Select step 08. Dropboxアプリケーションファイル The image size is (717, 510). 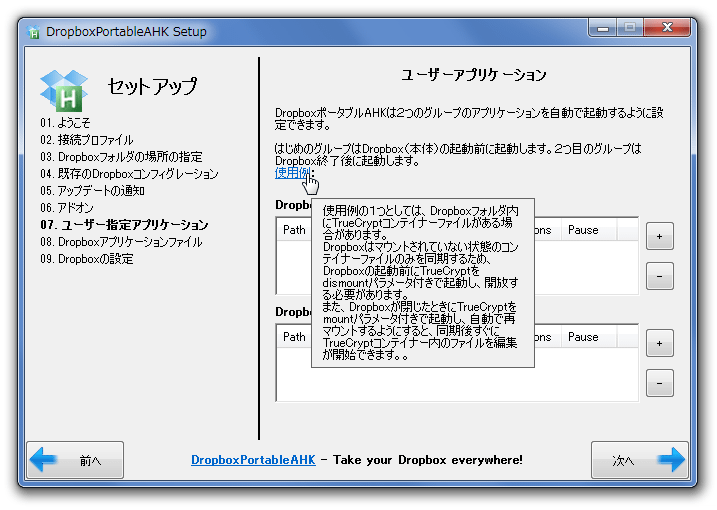(x=121, y=242)
